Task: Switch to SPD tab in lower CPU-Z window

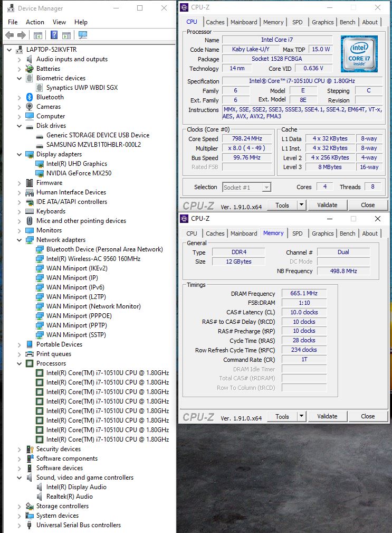Action: tap(298, 233)
